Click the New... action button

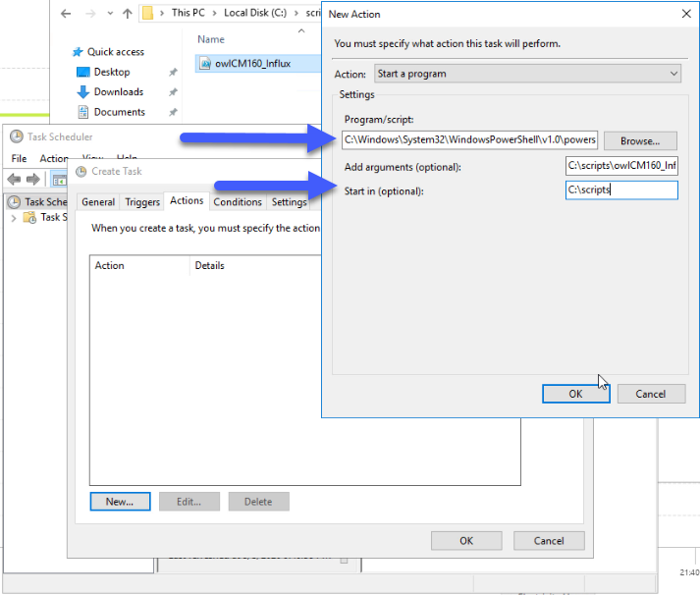point(120,502)
